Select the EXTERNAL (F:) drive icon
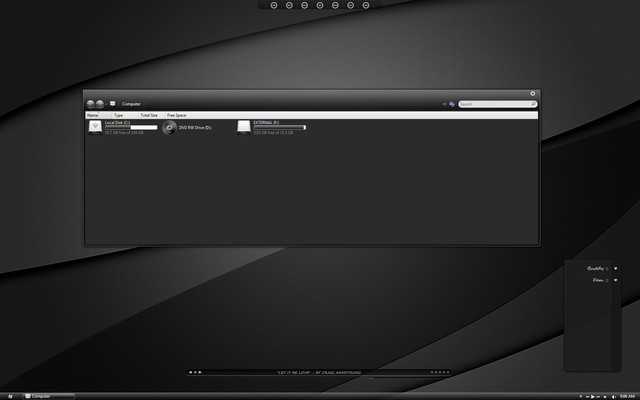 (244, 127)
